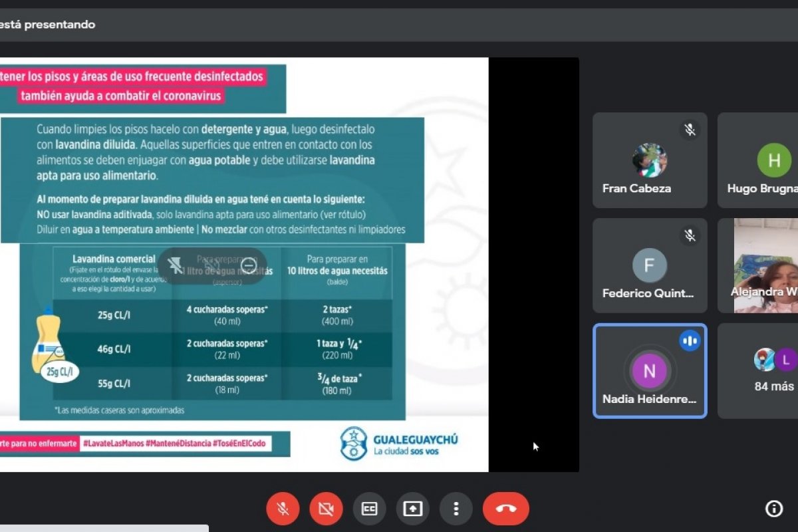
Task: Click the muted mic icon on Federico's tile
Action: (x=690, y=235)
